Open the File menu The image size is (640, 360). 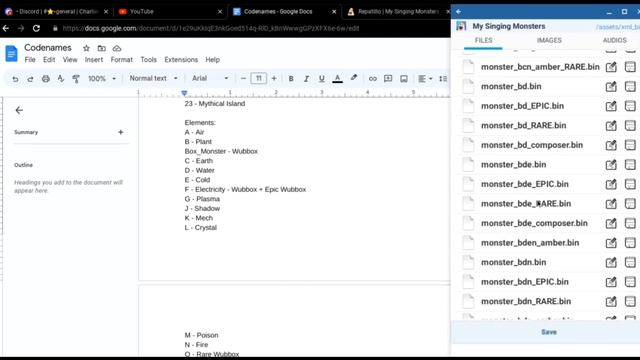(x=30, y=60)
